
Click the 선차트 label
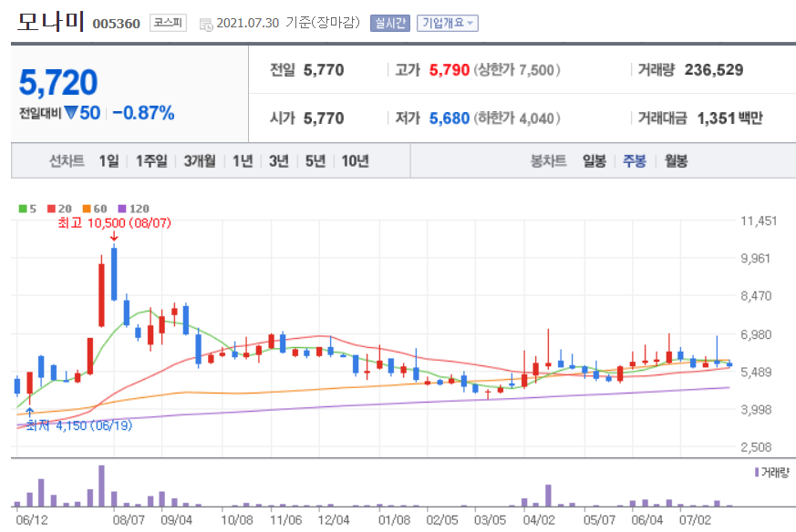(67, 161)
